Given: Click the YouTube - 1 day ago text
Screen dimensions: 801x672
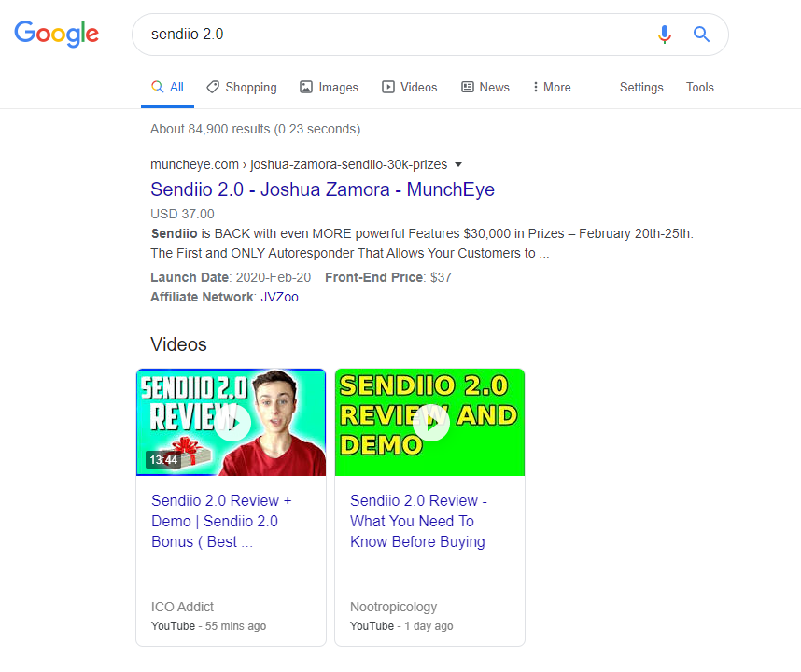Looking at the screenshot, I should pos(401,626).
